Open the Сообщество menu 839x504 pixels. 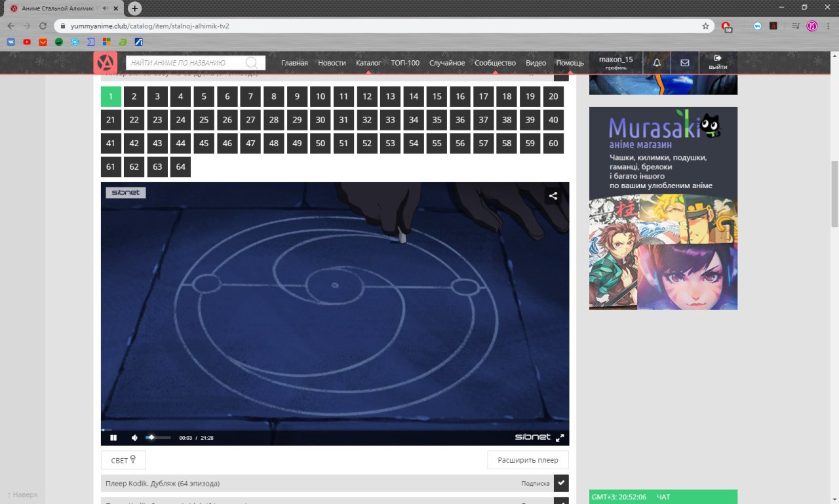click(495, 63)
